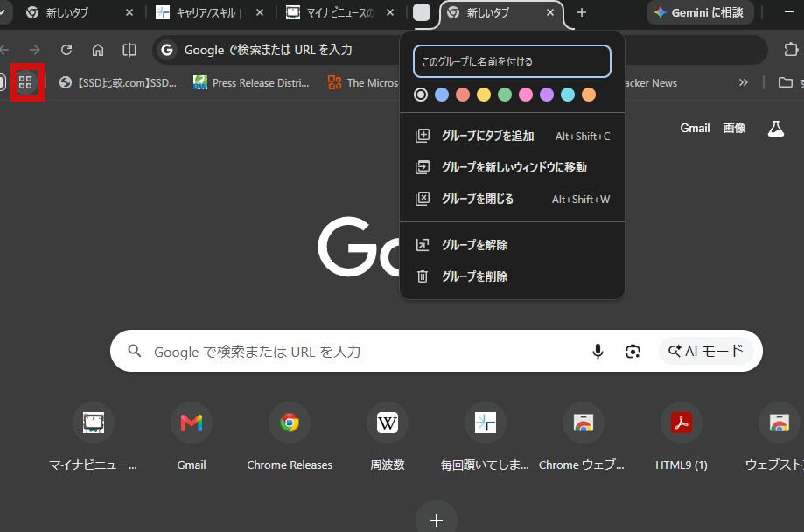Screen dimensions: 804x532
Task: Search by image with Google Lens icon
Action: pos(633,352)
